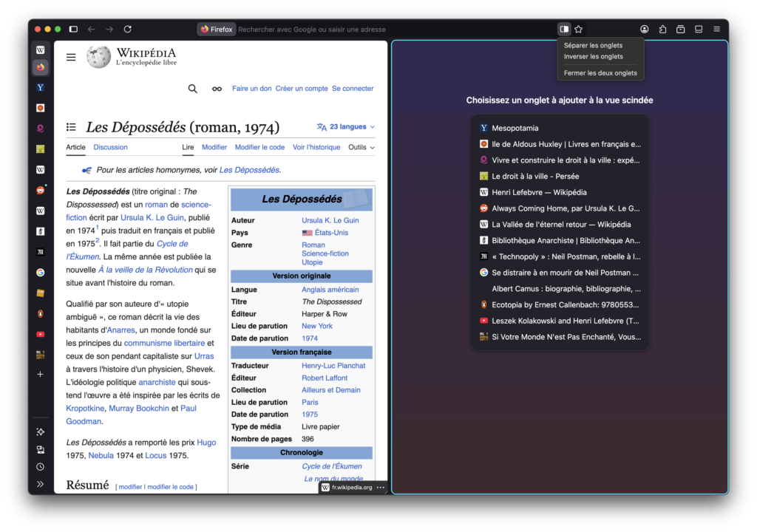Click the split view icon in address bar
The height and width of the screenshot is (532, 757).
point(564,30)
